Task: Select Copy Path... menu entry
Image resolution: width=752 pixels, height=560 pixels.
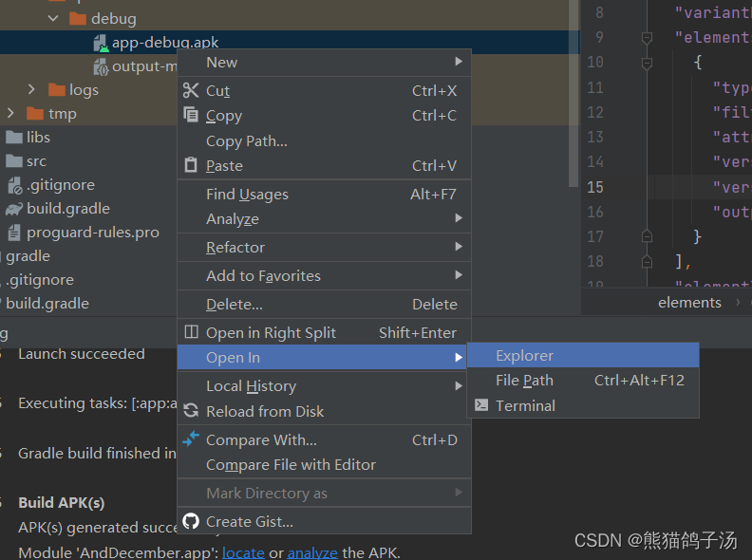Action: tap(324, 141)
